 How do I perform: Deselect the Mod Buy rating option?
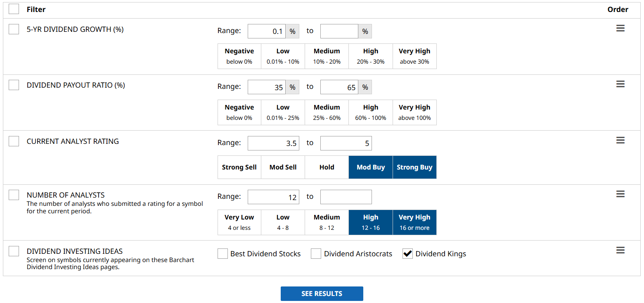coord(370,167)
